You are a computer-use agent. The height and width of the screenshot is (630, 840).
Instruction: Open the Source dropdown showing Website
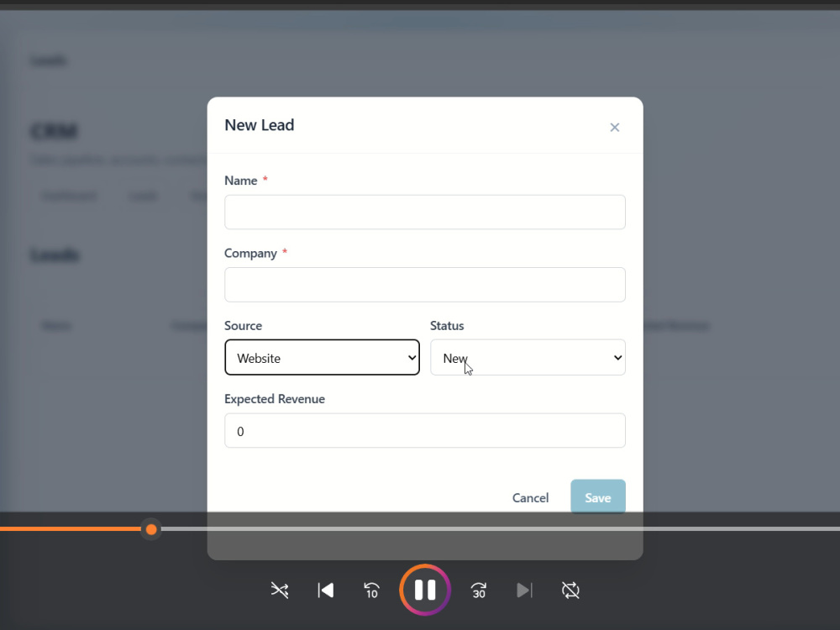tap(322, 357)
